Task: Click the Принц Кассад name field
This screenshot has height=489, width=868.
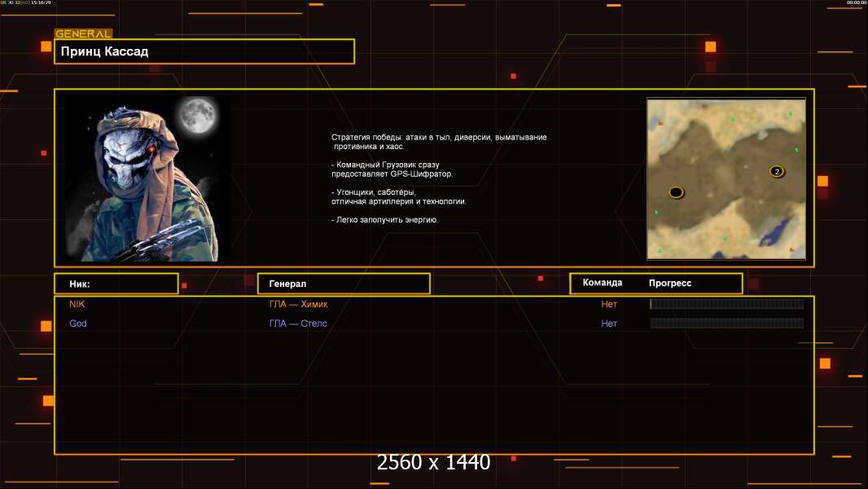Action: click(204, 51)
